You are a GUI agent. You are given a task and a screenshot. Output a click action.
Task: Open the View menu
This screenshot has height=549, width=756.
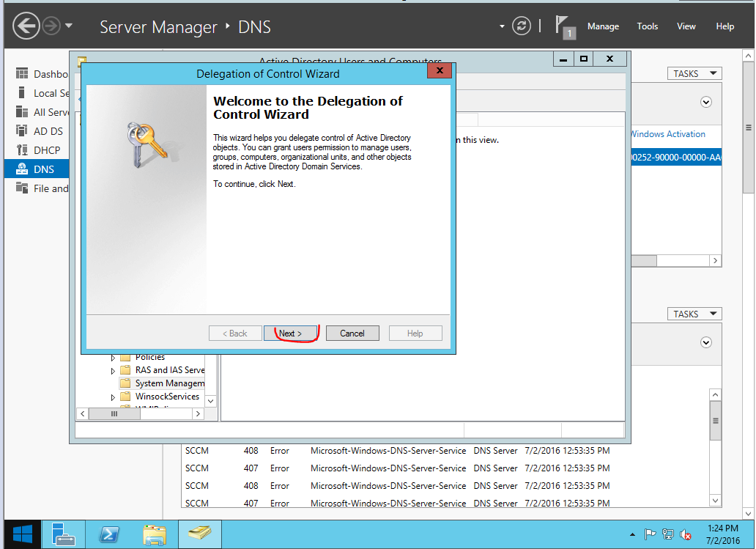pos(686,26)
